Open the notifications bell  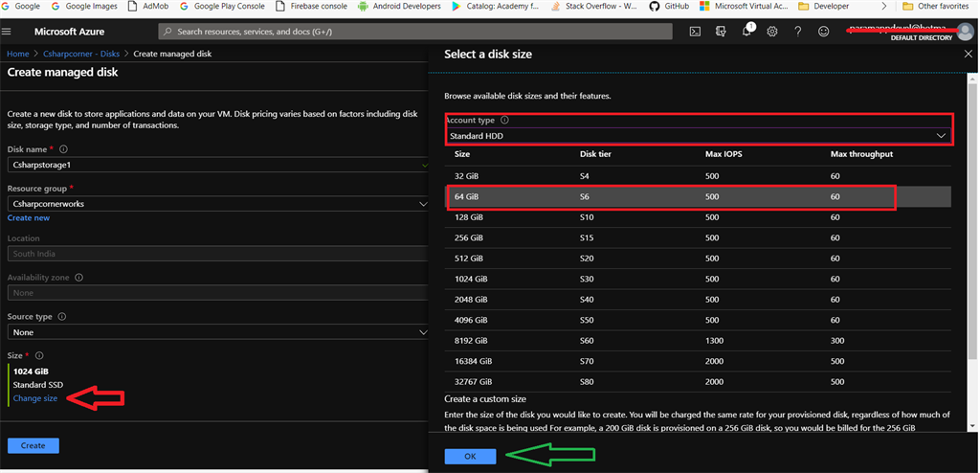point(746,32)
